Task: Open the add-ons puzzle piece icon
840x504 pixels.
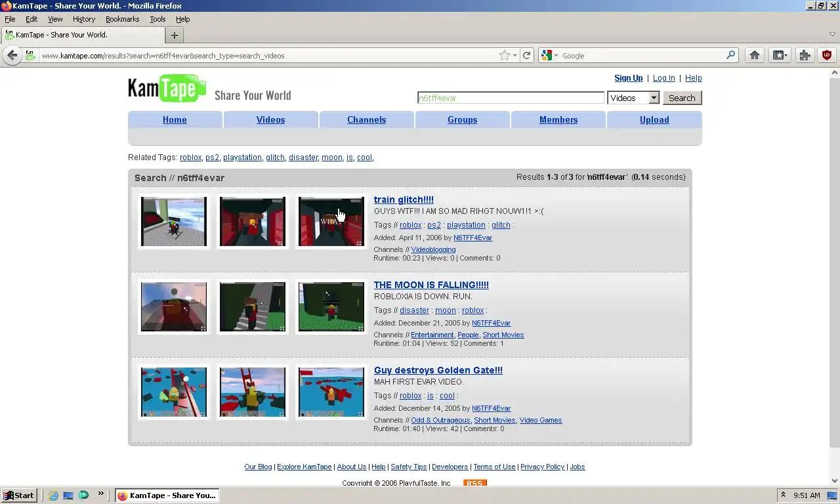Action: click(805, 56)
